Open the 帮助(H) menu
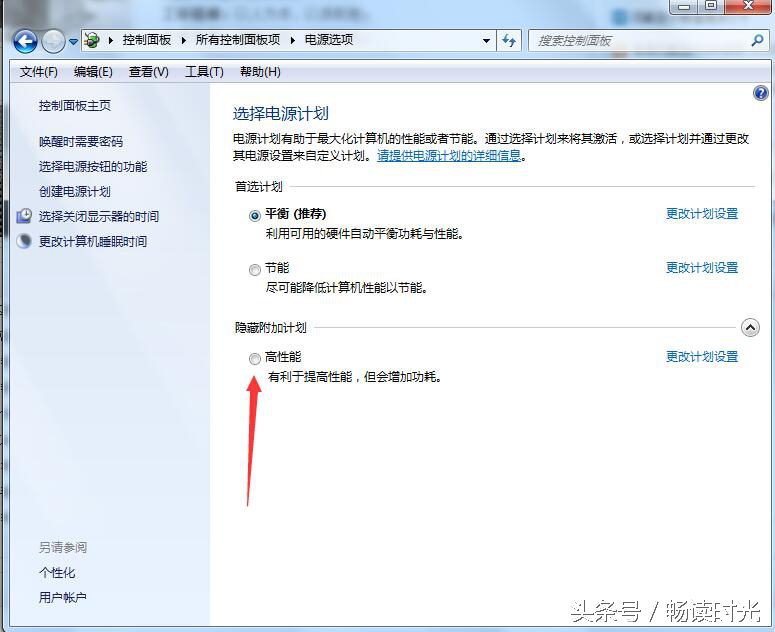The image size is (775, 632). [x=260, y=72]
